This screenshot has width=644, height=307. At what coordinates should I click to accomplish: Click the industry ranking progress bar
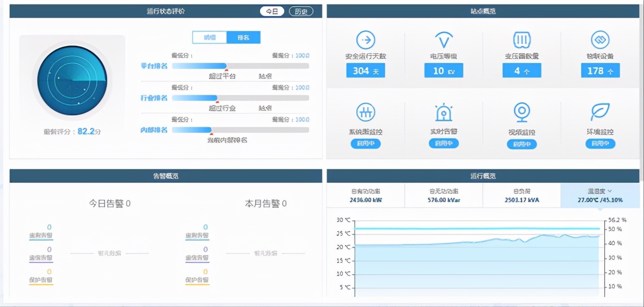click(x=240, y=98)
